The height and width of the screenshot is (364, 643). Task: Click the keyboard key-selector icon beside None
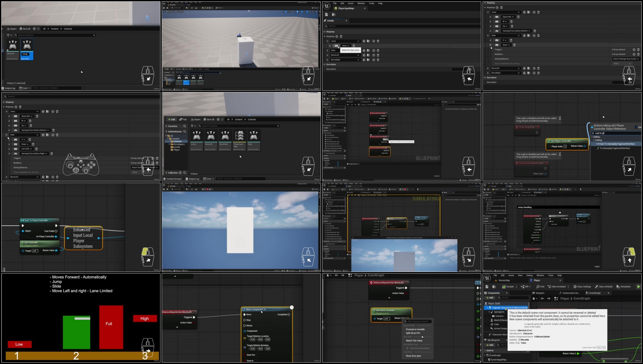coord(336,46)
